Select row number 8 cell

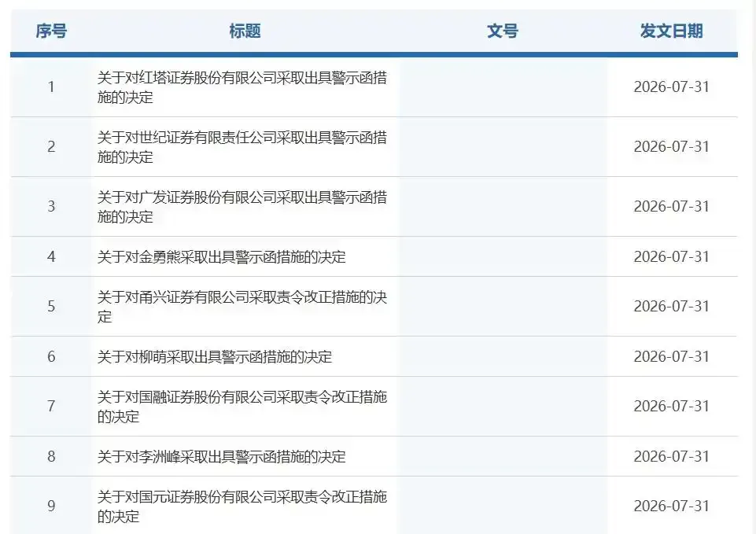coord(51,456)
